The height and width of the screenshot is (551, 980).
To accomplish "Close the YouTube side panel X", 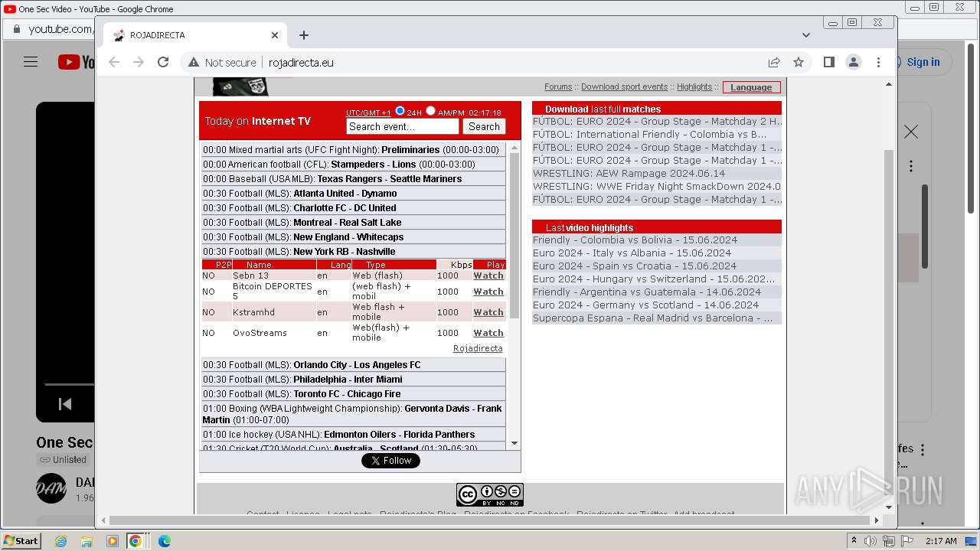I will pos(911,132).
